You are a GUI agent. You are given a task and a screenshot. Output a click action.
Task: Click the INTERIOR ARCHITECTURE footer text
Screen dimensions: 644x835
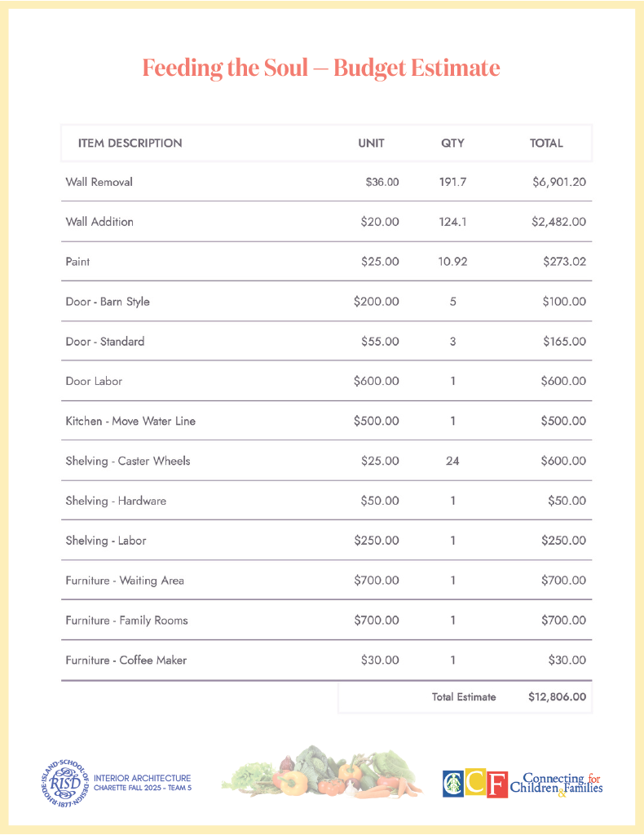(143, 779)
